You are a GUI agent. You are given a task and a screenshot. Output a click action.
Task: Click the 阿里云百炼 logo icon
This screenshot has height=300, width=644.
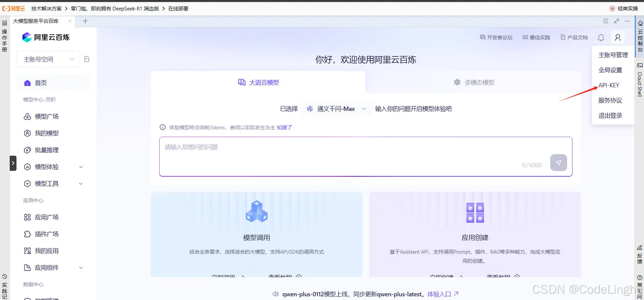[27, 37]
